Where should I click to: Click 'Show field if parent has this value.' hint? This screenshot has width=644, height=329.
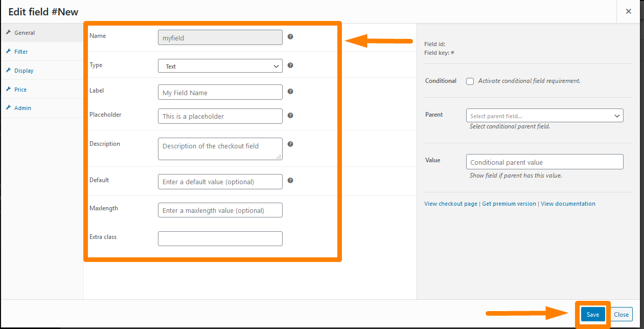point(516,176)
